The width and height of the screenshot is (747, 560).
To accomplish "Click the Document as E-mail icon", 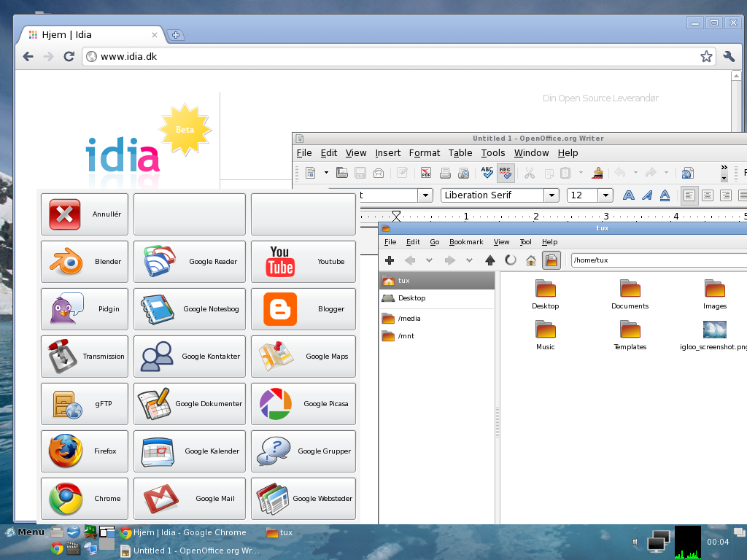I will coord(379,173).
